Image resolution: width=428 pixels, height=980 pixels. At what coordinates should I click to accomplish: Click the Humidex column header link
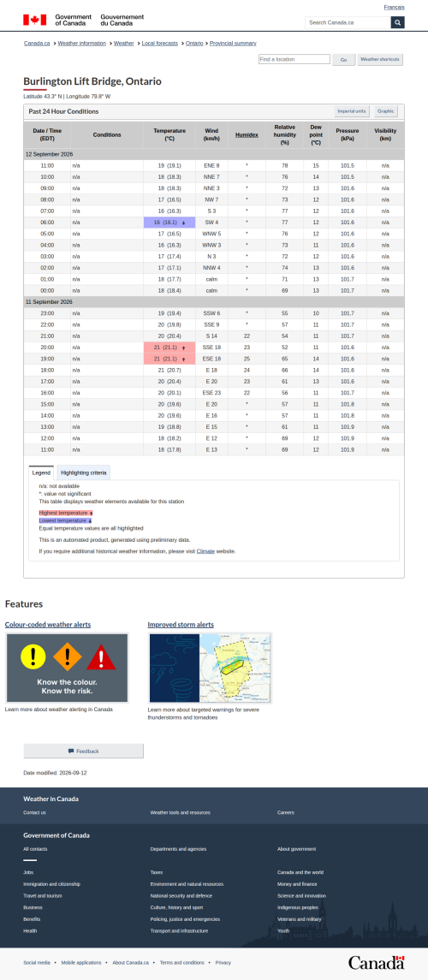pos(247,135)
